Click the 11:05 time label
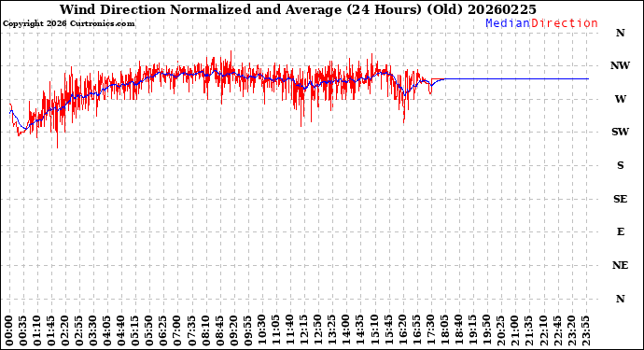Viewport: 644px width, 350px height. pos(275,330)
